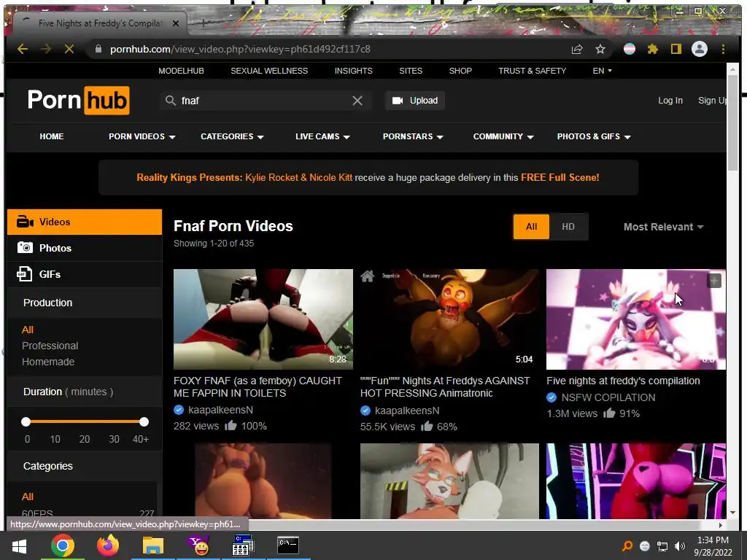Viewport: 747px width, 560px height.
Task: Click the browser forward arrow
Action: pyautogui.click(x=46, y=49)
